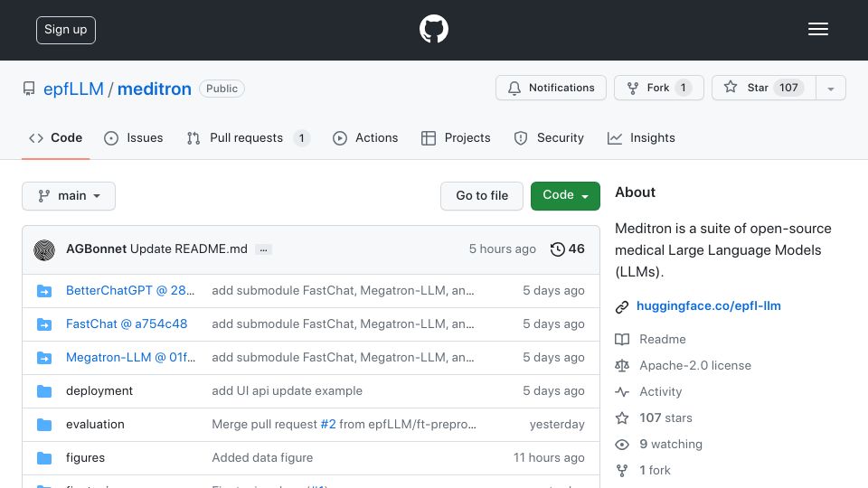Visit huggingface.co/epfl-llm link
This screenshot has height=488, width=868.
pos(709,306)
